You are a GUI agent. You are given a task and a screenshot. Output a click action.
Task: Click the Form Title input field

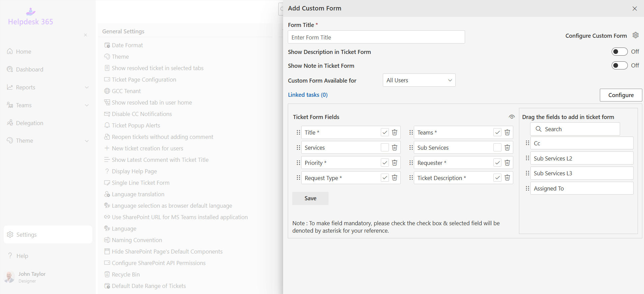click(x=376, y=37)
